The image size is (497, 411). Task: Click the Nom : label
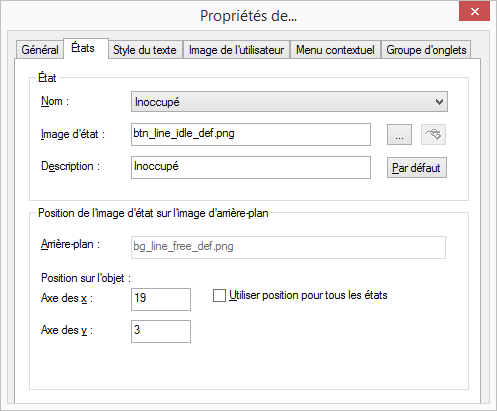click(55, 101)
